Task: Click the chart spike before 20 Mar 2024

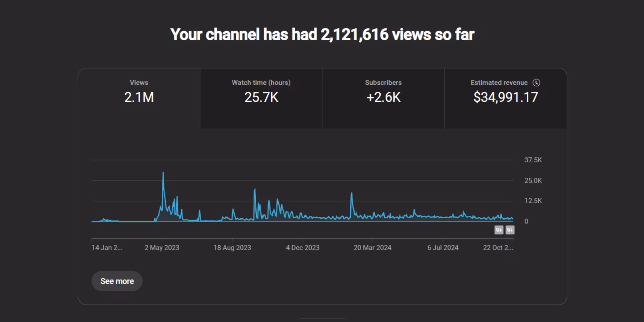Action: tap(351, 194)
